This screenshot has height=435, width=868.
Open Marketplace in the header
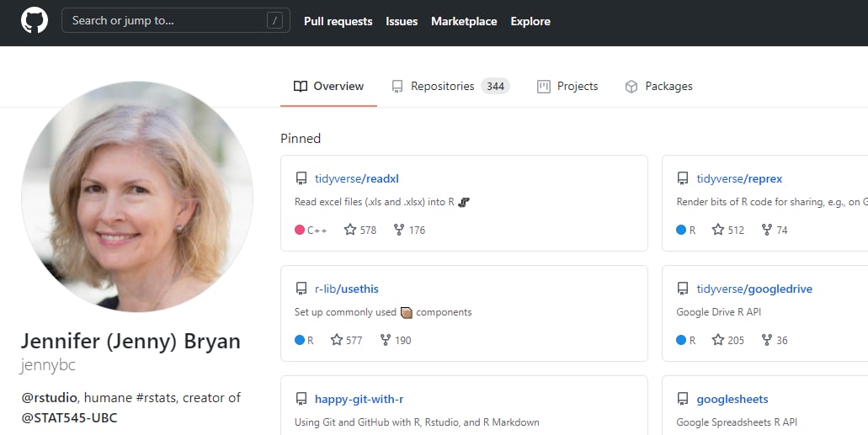tap(464, 22)
